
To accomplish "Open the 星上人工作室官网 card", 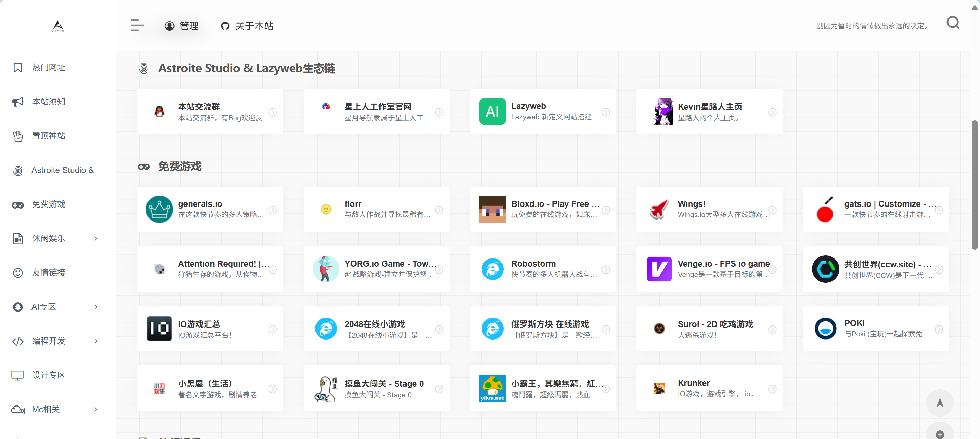I will pos(376,112).
